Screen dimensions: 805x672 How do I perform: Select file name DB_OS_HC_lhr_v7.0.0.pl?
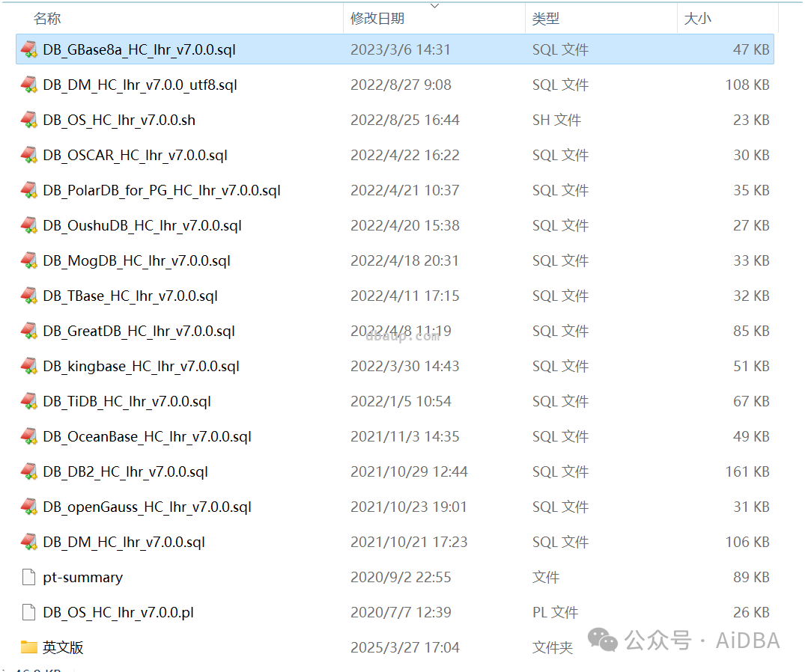pyautogui.click(x=118, y=612)
